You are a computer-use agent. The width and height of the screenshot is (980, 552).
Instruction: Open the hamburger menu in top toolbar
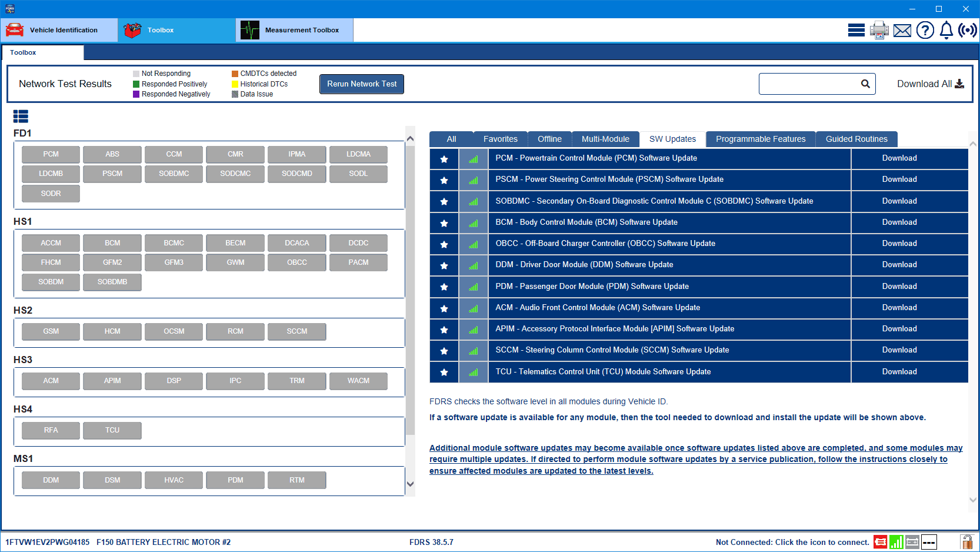[856, 30]
